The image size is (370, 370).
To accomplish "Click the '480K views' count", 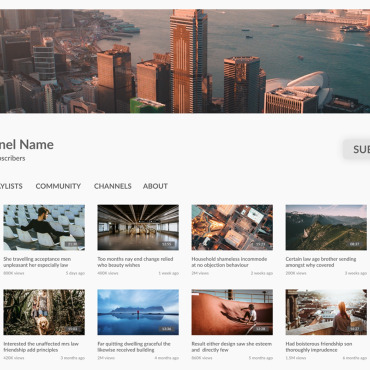I will tap(108, 273).
